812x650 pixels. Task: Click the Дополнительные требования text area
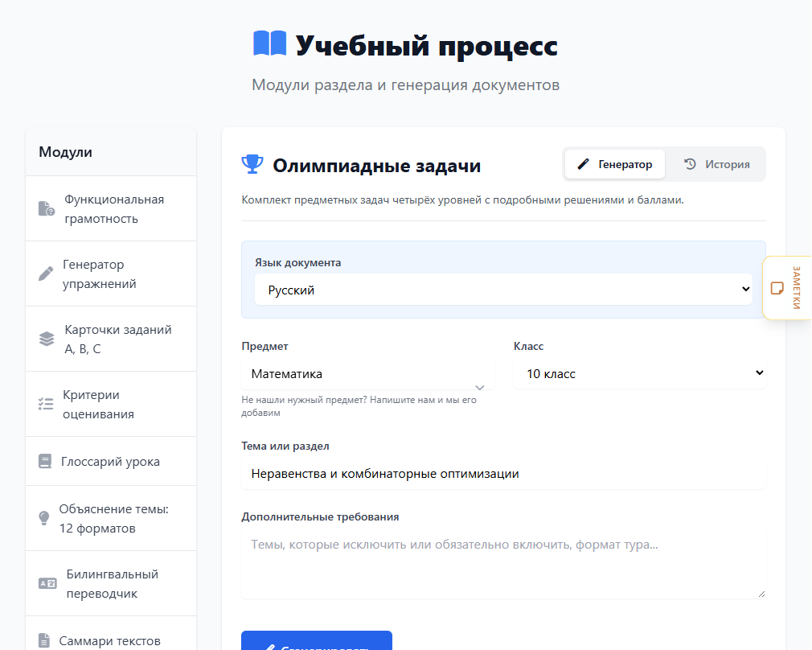point(503,565)
